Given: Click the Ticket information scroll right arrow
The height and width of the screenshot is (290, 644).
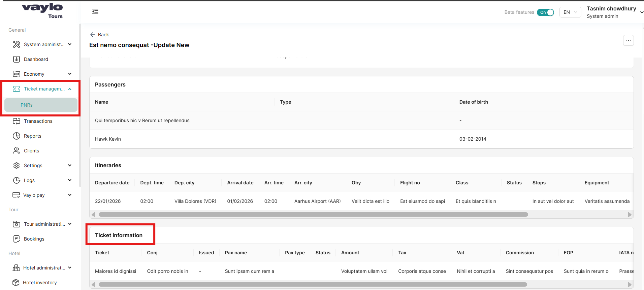Looking at the screenshot, I should coord(629,285).
